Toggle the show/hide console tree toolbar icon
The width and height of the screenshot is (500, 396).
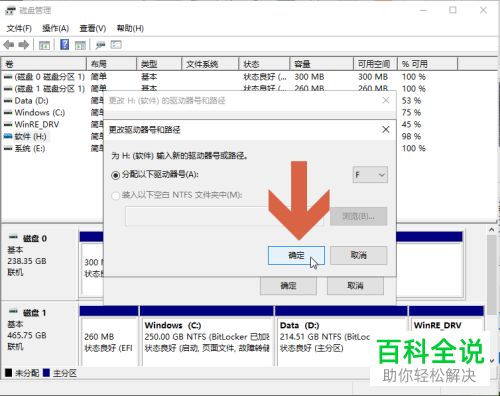pos(44,45)
